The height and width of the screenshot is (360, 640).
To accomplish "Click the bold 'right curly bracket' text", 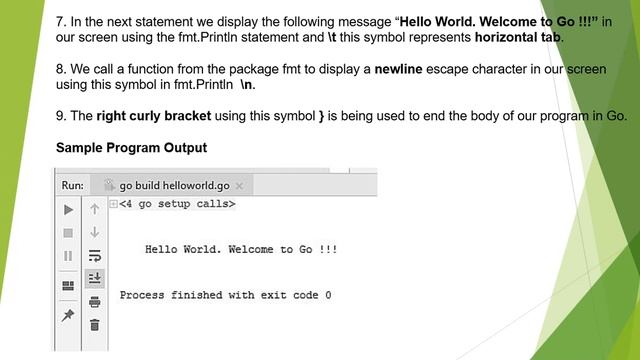I will coord(154,116).
